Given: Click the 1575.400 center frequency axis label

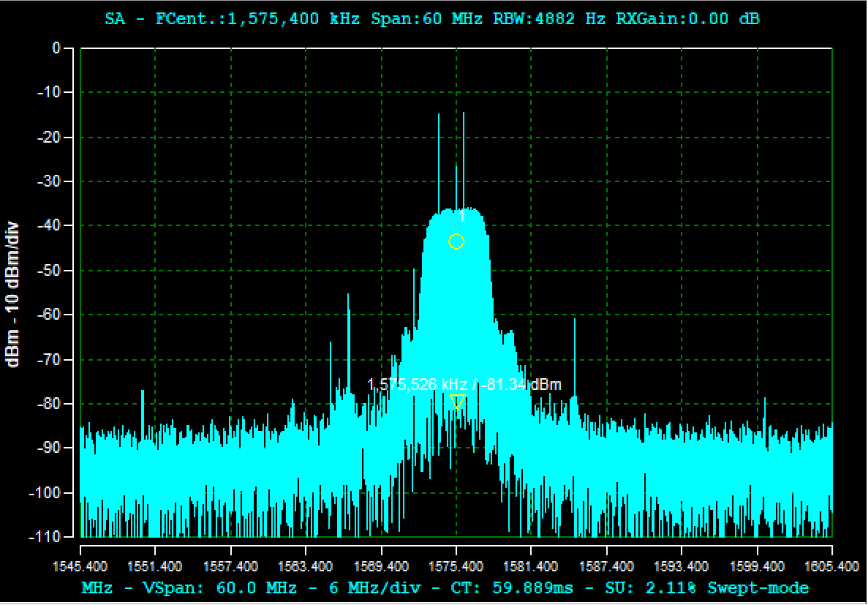Looking at the screenshot, I should click(456, 567).
